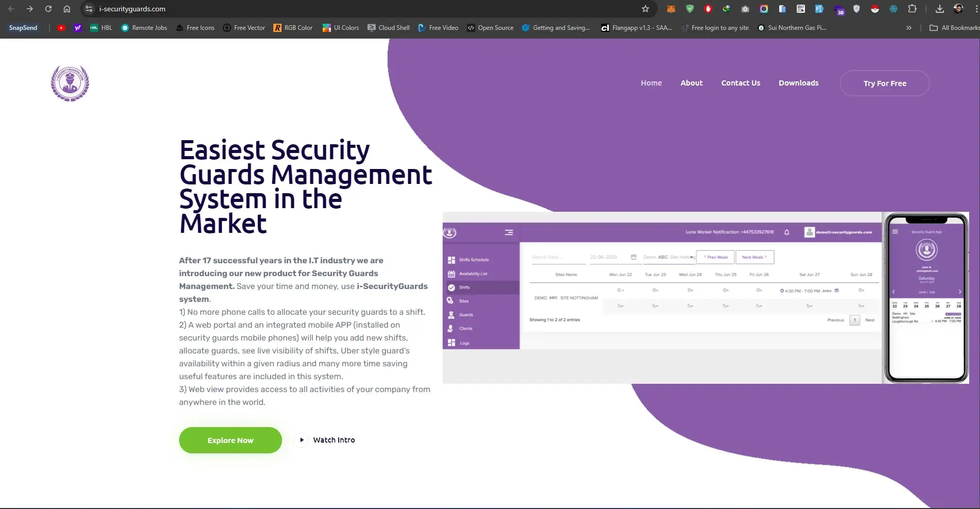Go to the Downloads nav link

[x=798, y=83]
